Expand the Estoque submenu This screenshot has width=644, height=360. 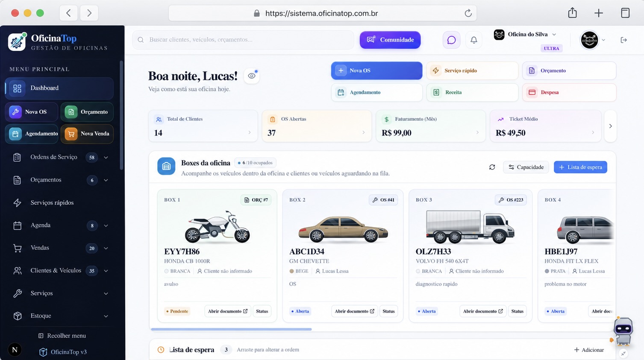click(106, 316)
